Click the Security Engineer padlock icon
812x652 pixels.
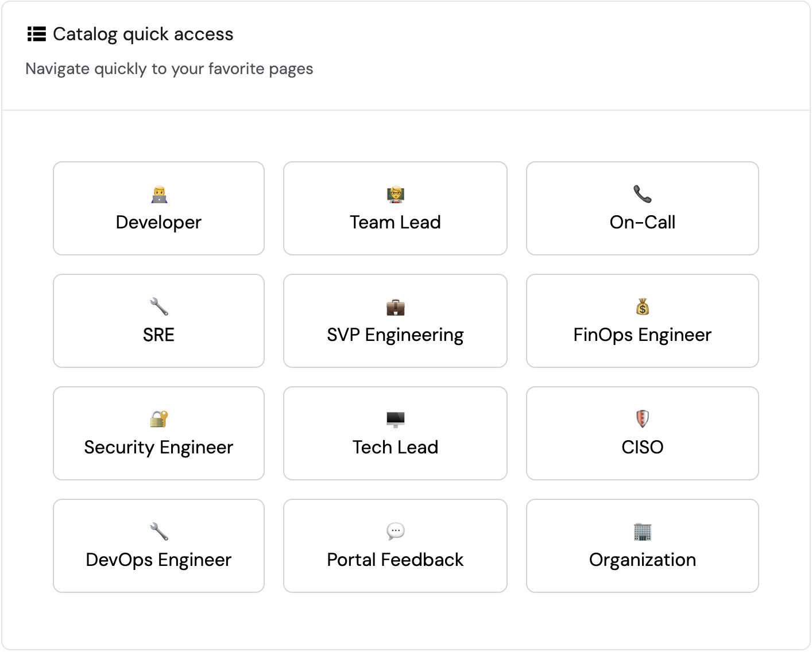(158, 420)
